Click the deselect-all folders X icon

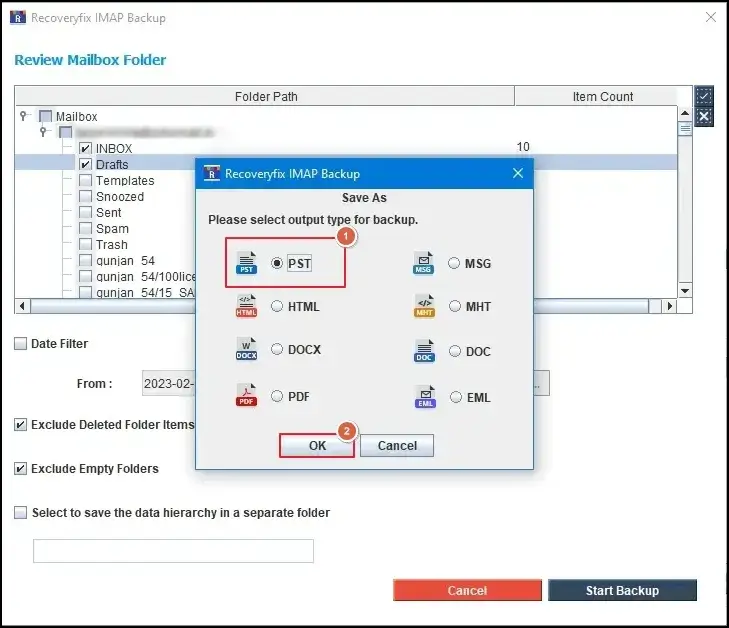pyautogui.click(x=704, y=116)
